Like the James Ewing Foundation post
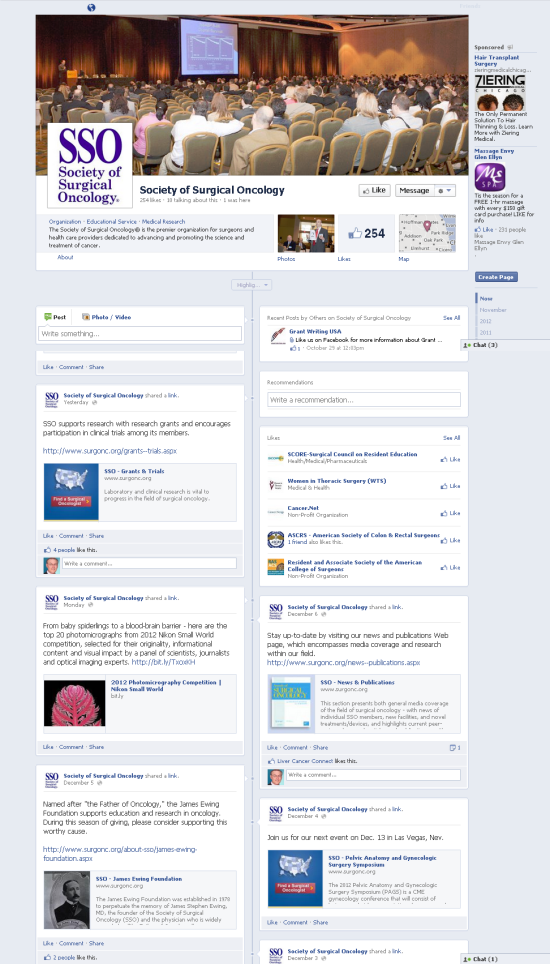The width and height of the screenshot is (550, 964). coord(48,943)
